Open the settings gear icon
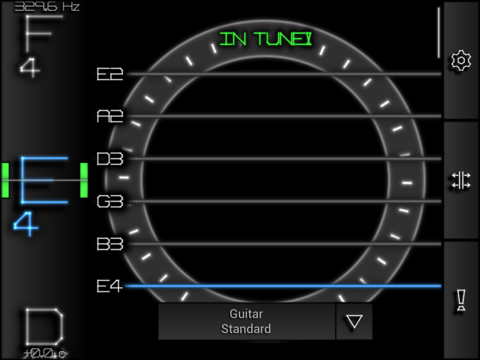The image size is (480, 360). click(461, 60)
